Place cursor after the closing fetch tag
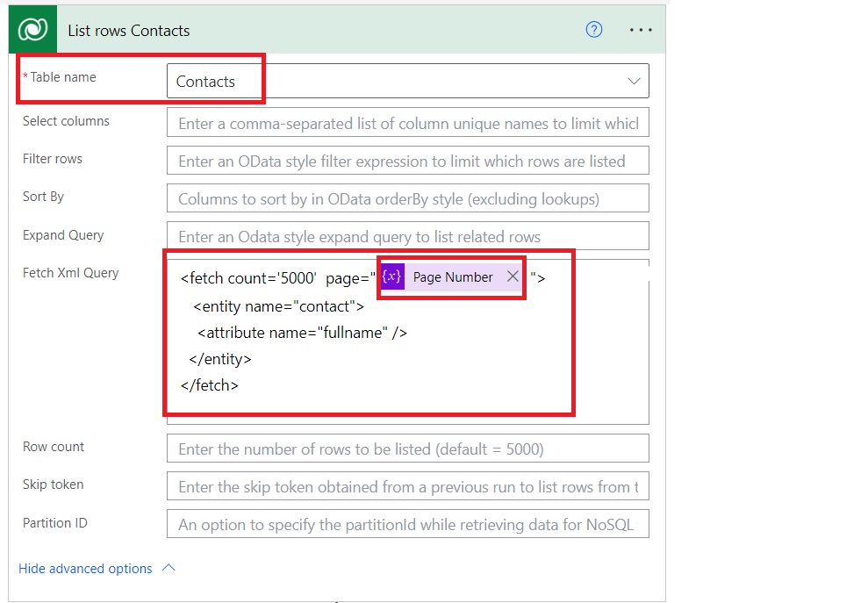 (x=240, y=385)
